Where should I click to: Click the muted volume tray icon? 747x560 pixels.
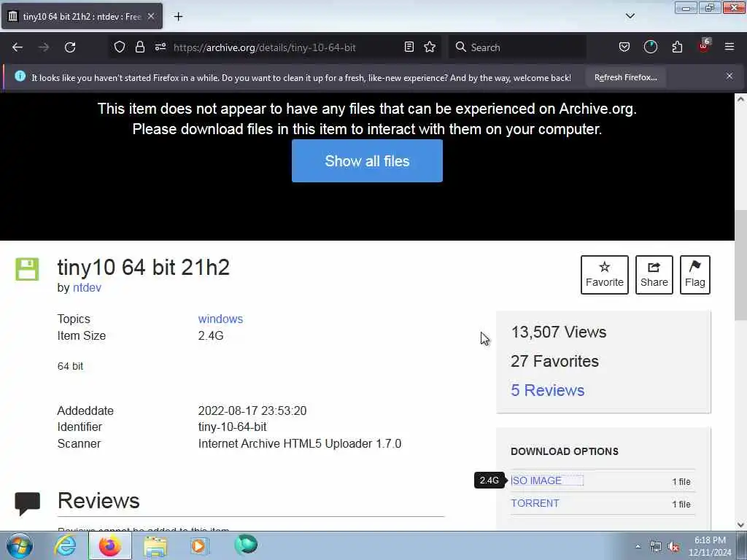click(x=673, y=547)
